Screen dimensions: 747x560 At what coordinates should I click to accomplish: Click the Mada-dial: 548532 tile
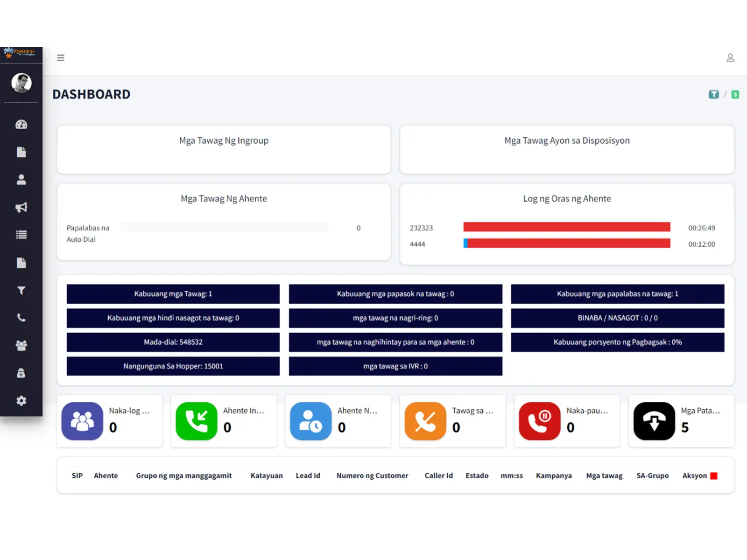(x=173, y=342)
